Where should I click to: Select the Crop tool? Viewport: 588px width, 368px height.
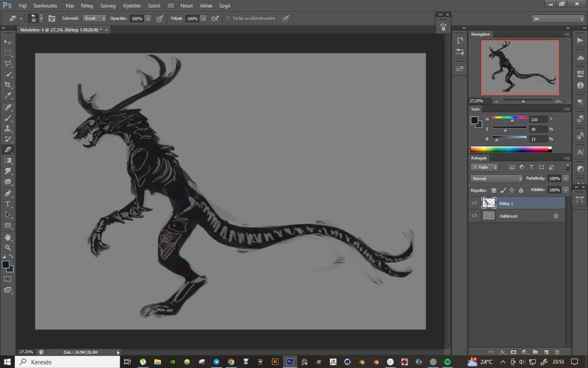click(x=8, y=85)
